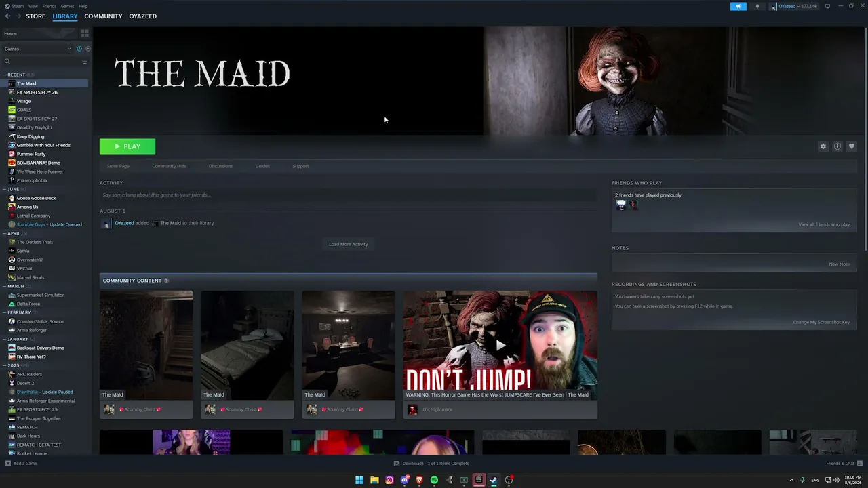868x488 pixels.
Task: Add The Maid to favorites heart
Action: [852, 146]
